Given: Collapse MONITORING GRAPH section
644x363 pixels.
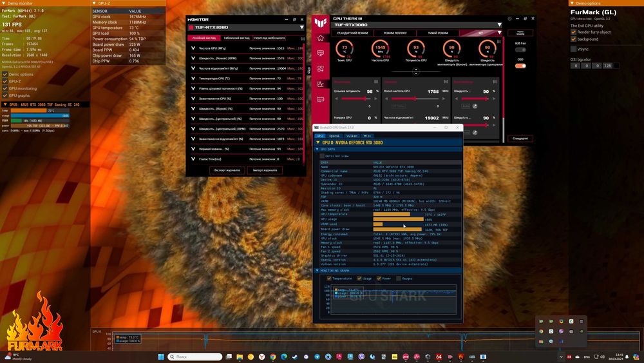Looking at the screenshot, I should click(x=317, y=271).
